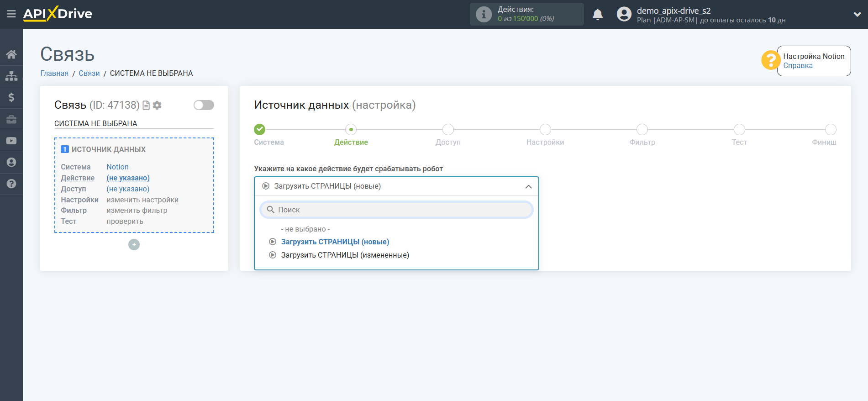Open 'Связи' breadcrumb link
This screenshot has width=868, height=401.
[x=89, y=73]
